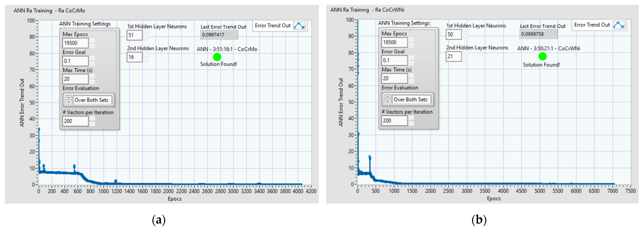Click the CoCrWNi Error Trend Out legend icon

point(619,25)
